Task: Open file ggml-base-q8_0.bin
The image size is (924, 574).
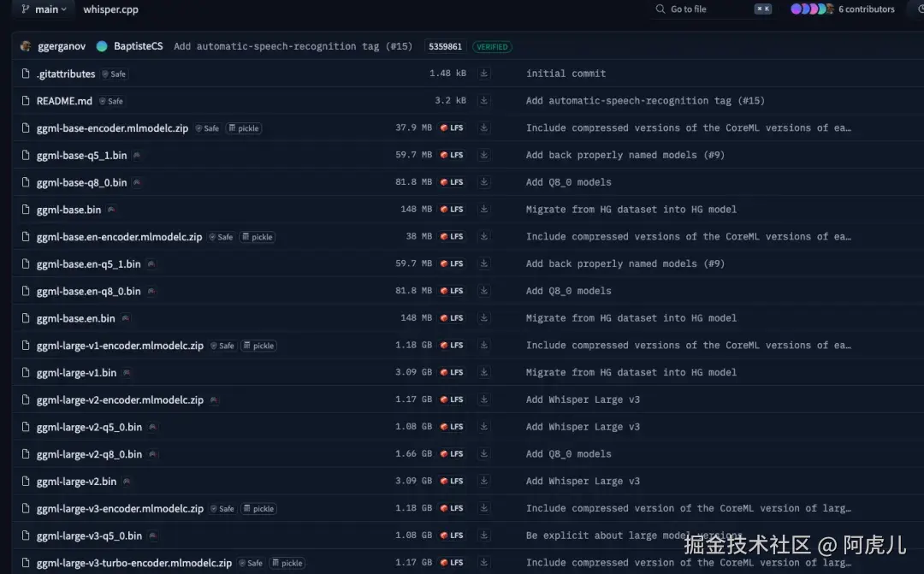Action: (x=81, y=182)
